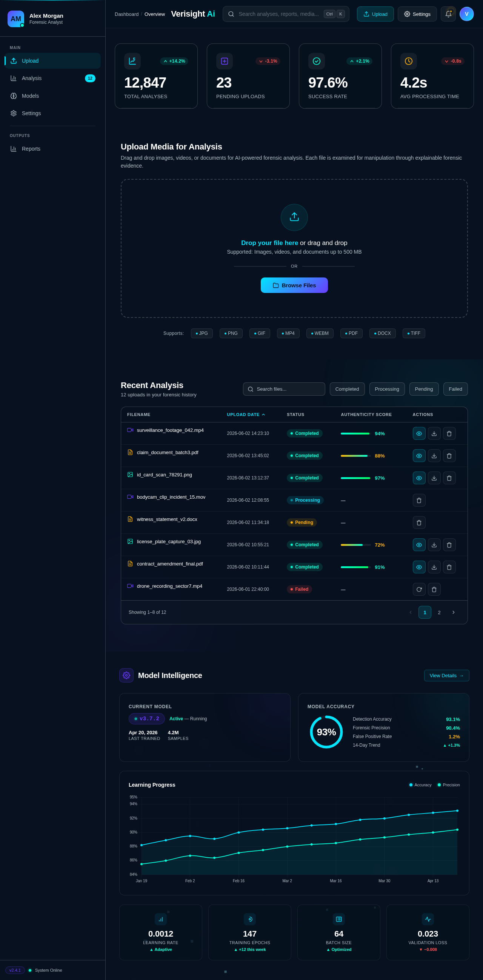483x980 pixels.
Task: View surveillance_footage_042.mp4 with eye icon
Action: [419, 433]
